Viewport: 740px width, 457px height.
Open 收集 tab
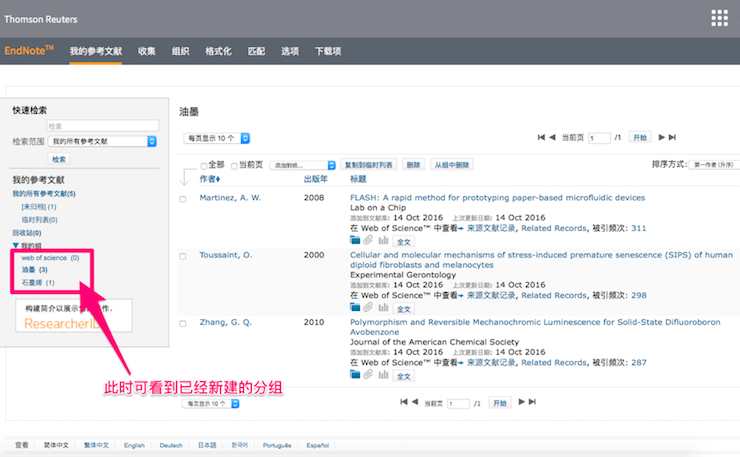147,51
